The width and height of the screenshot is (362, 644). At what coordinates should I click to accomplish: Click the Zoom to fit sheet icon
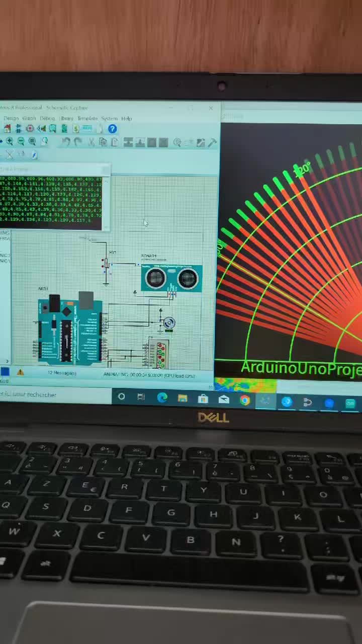[32, 142]
